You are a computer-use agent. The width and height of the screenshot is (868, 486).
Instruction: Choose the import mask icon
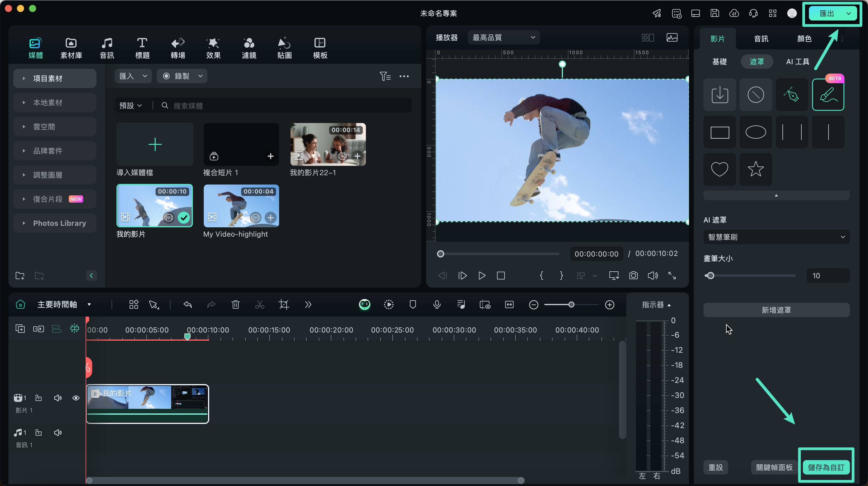tap(719, 95)
